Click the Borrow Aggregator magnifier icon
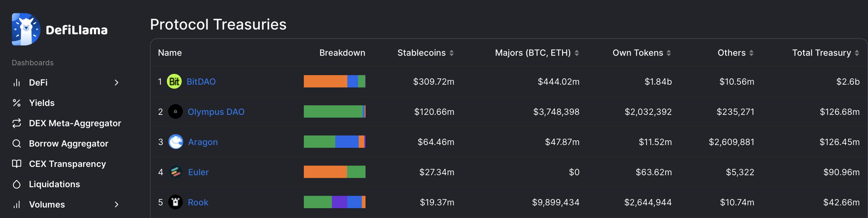The height and width of the screenshot is (218, 868). 17,143
